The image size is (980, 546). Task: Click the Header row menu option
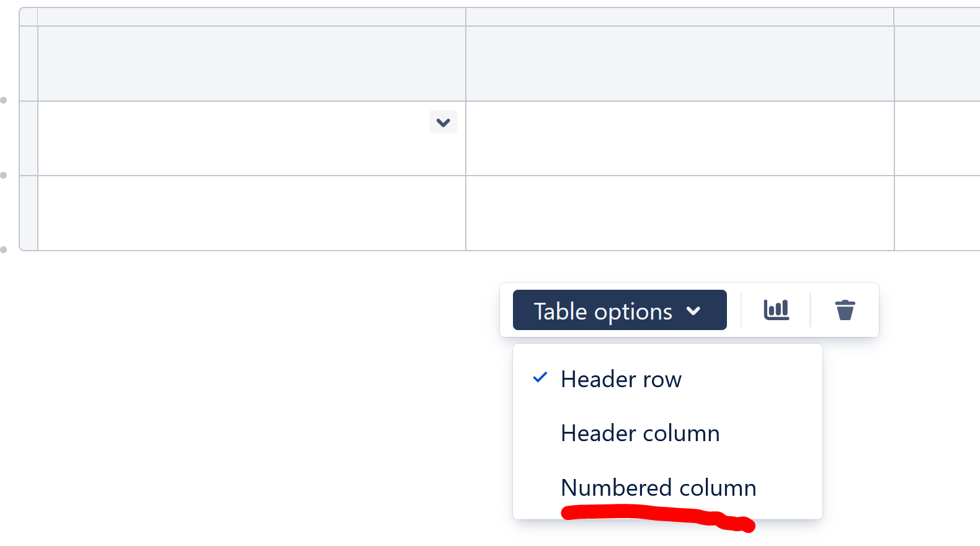tap(620, 379)
